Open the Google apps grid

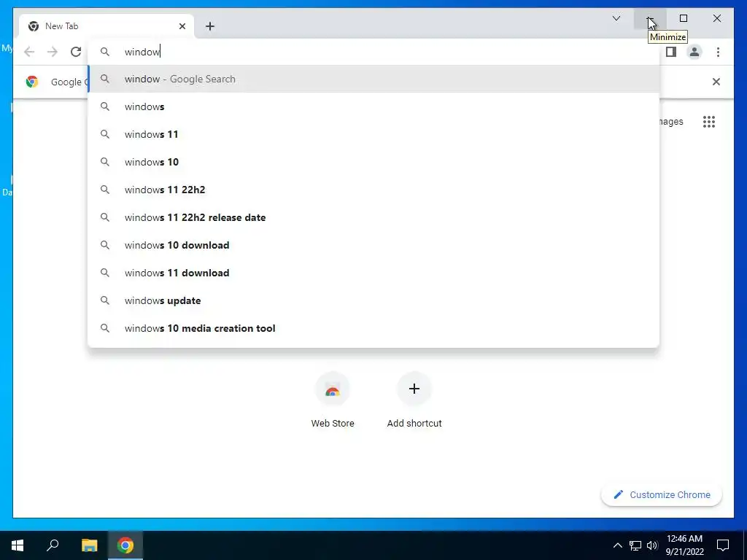click(709, 122)
